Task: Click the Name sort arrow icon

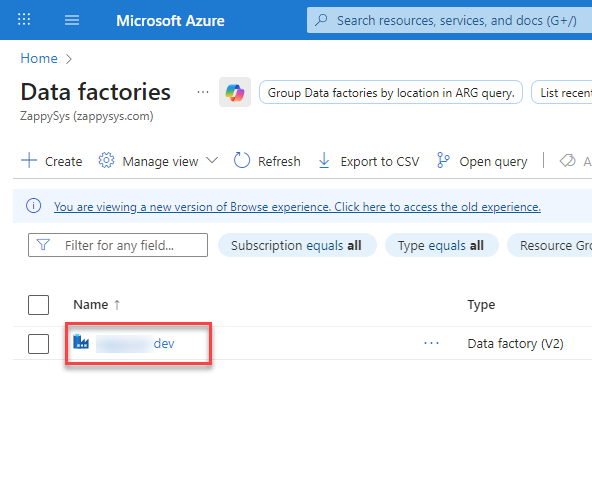Action: point(117,305)
